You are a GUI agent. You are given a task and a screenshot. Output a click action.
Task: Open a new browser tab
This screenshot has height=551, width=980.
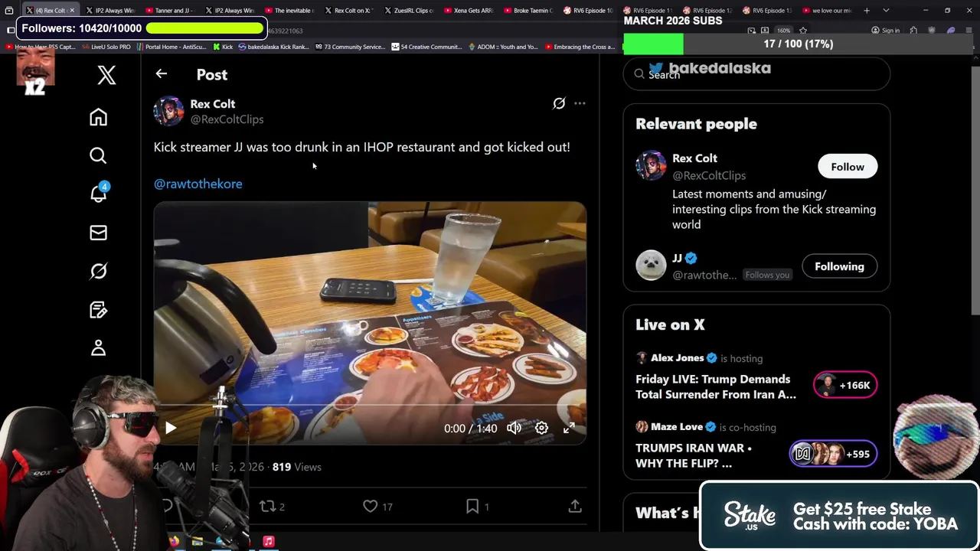(867, 11)
